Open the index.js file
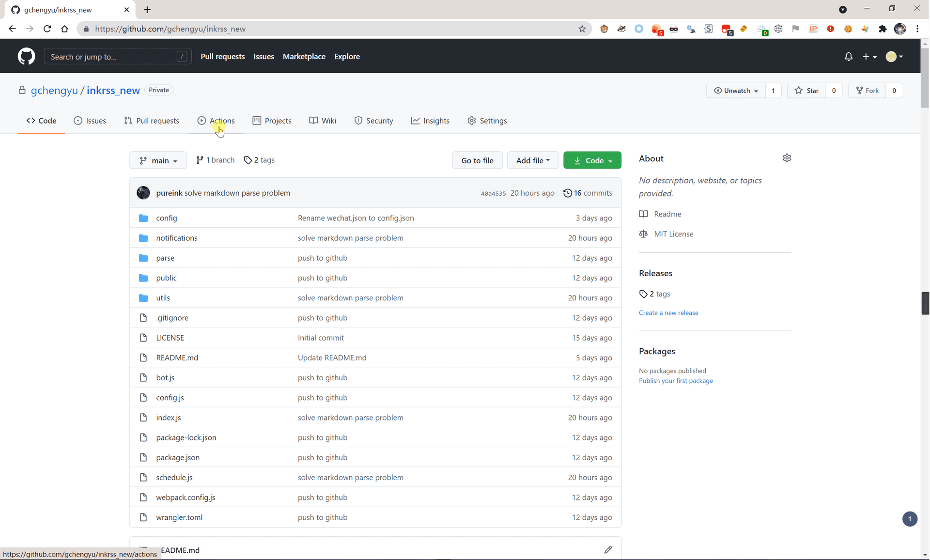The width and height of the screenshot is (930, 560). [x=169, y=418]
